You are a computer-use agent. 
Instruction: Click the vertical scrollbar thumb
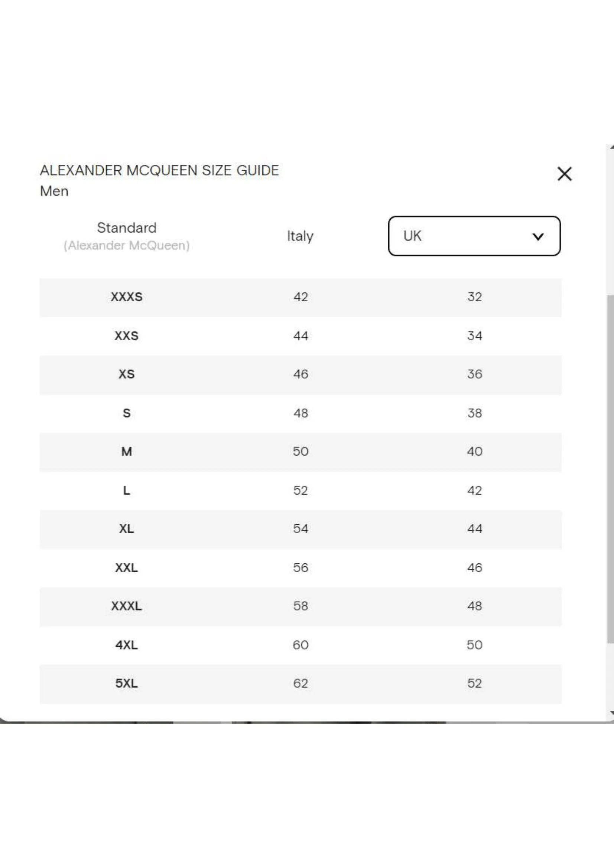(611, 469)
